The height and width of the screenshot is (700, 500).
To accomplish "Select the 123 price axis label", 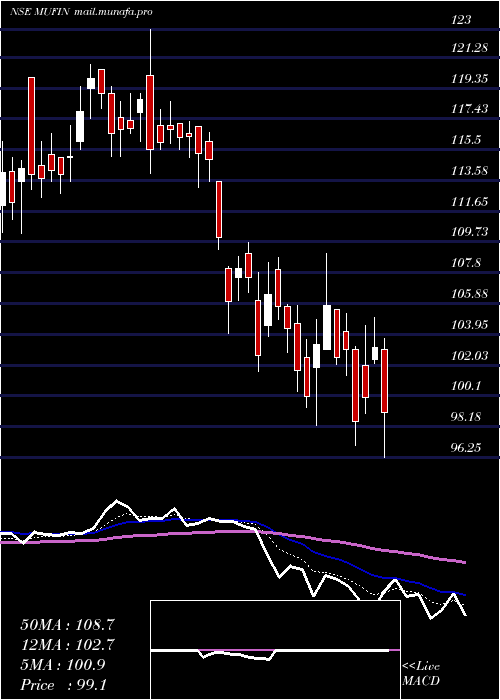I will click(461, 20).
